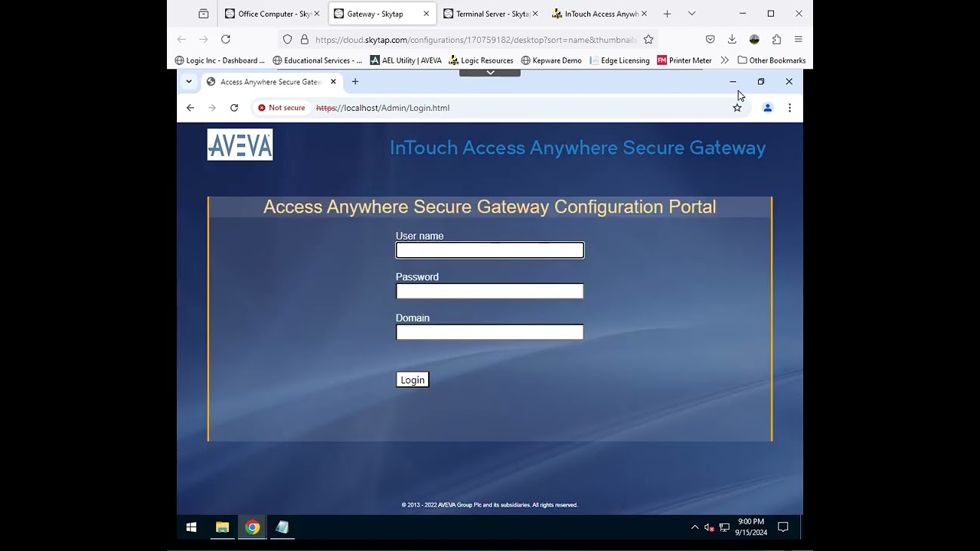
Task: Open the notepad-like app in taskbar
Action: point(283,527)
